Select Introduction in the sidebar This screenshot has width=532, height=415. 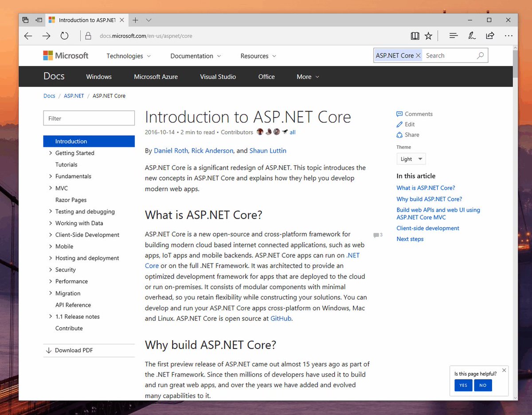pyautogui.click(x=89, y=141)
